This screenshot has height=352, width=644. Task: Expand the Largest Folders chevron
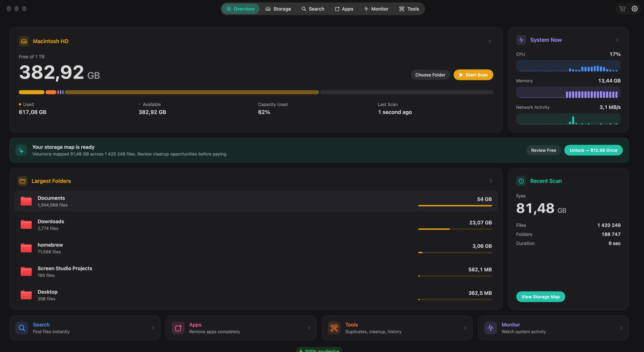click(x=491, y=181)
